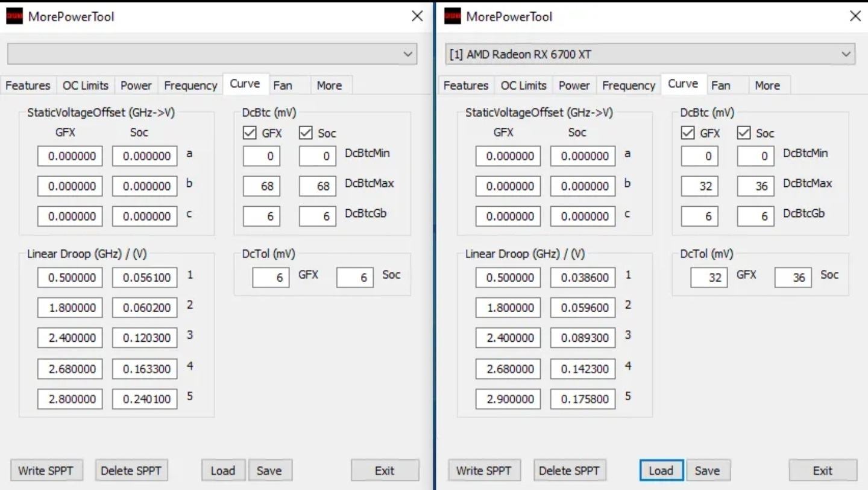The height and width of the screenshot is (490, 868).
Task: Click the GFX offset a field in the left window
Action: click(70, 156)
